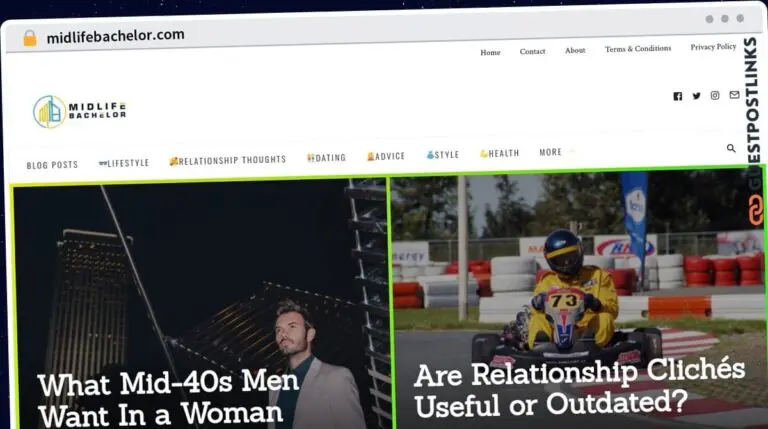Click the night skyscraper featured image
The image size is (768, 429).
click(201, 305)
